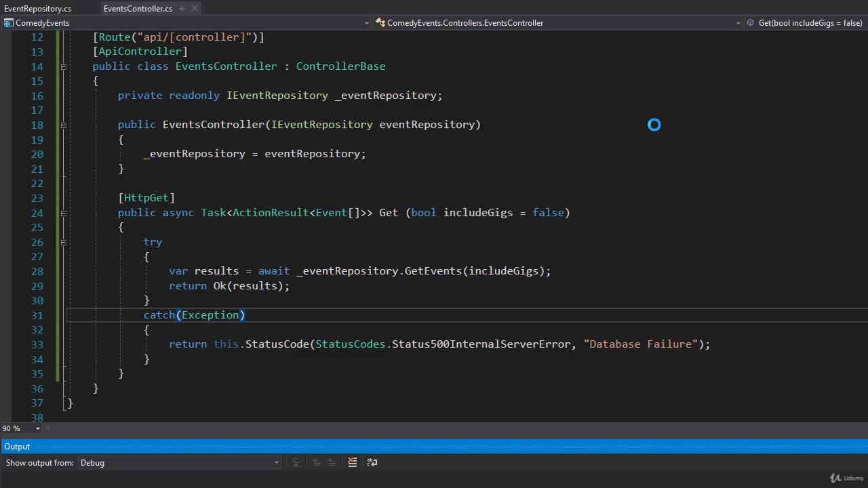
Task: Click Status500InternalServerError on line 33
Action: coord(481,344)
